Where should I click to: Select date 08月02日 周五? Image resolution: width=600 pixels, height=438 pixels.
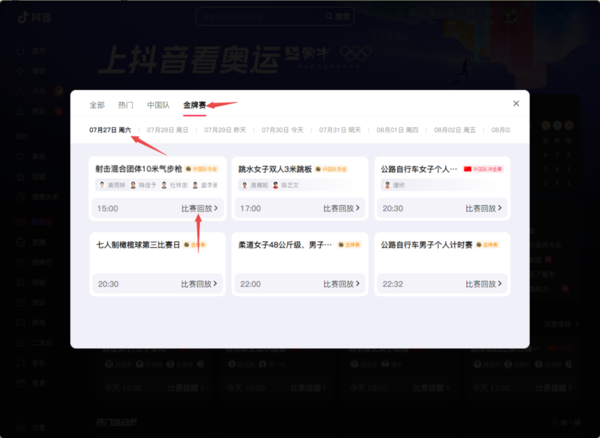(455, 130)
